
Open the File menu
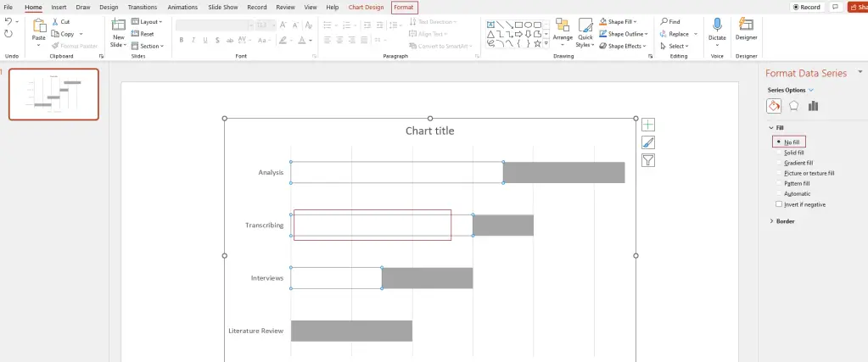[8, 7]
